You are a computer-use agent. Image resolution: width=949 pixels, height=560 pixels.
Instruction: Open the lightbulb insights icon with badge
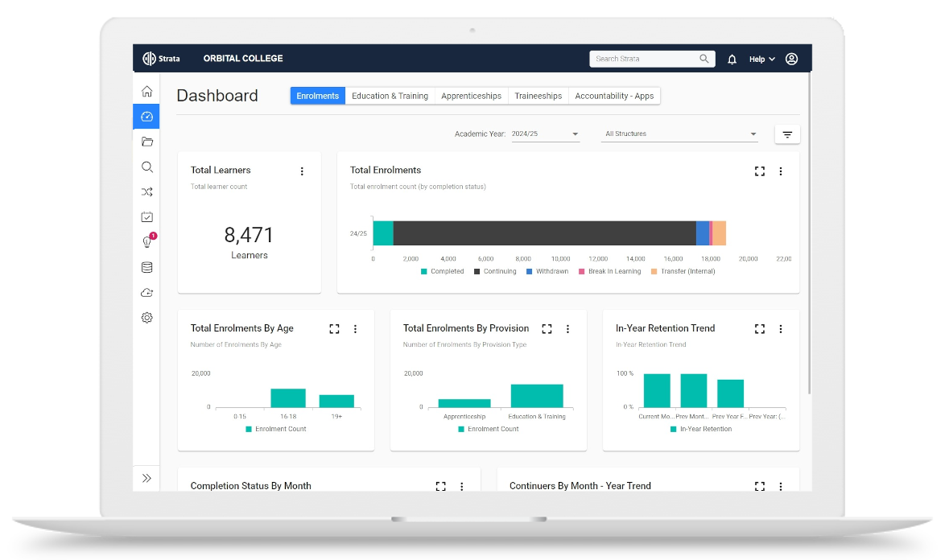click(x=147, y=241)
